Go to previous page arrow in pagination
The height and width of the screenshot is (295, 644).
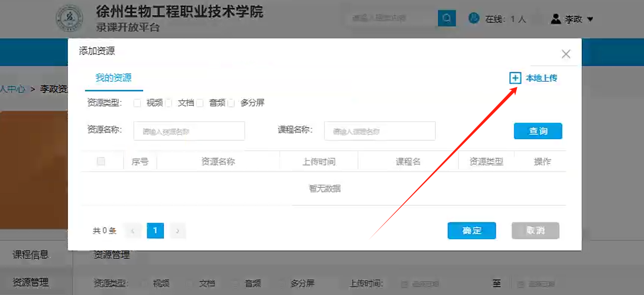pos(133,231)
